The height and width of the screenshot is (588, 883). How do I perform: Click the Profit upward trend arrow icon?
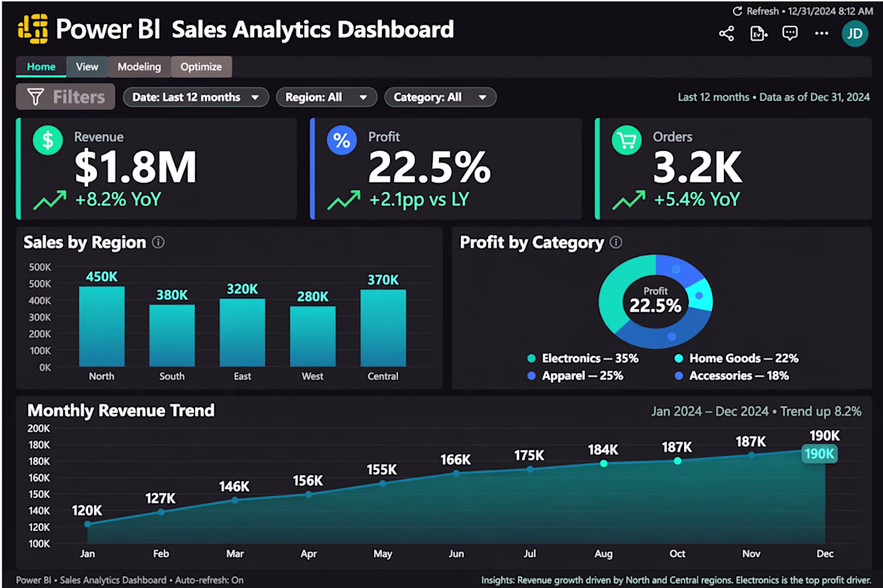click(344, 200)
